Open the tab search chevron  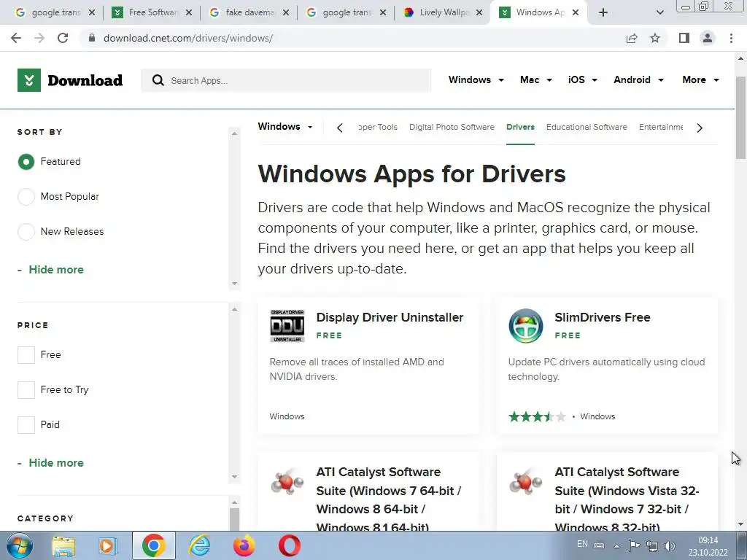[659, 12]
